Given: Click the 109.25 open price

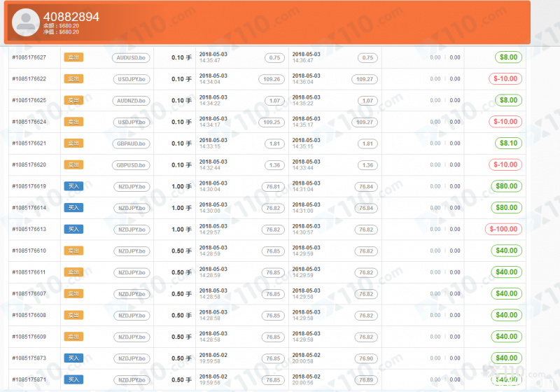Looking at the screenshot, I should click(272, 122).
